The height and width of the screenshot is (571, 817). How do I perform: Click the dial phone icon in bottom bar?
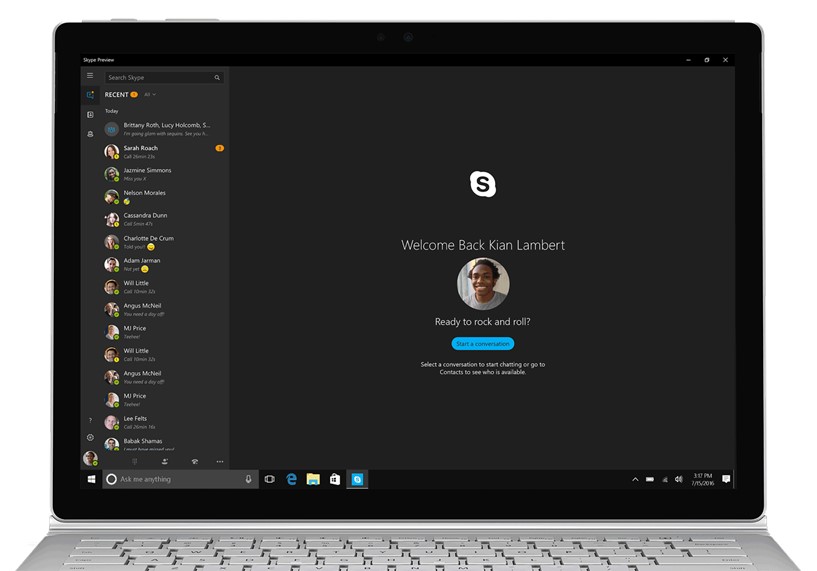point(195,462)
